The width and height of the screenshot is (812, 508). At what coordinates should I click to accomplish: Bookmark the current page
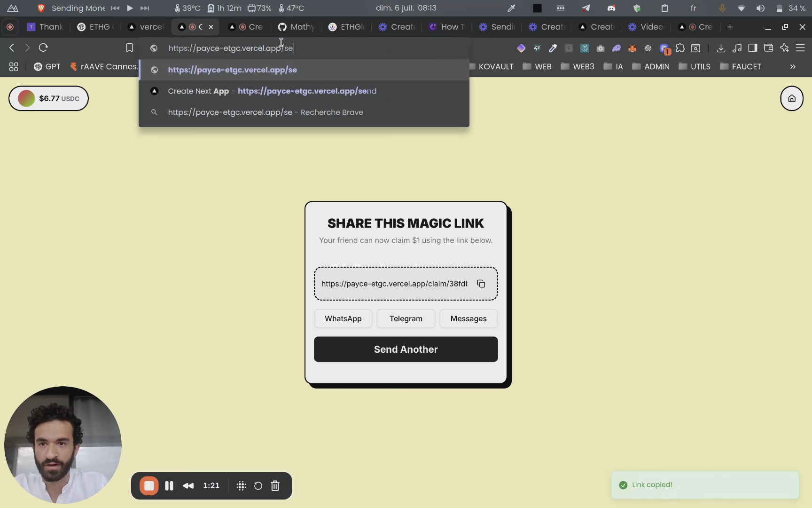coord(129,48)
